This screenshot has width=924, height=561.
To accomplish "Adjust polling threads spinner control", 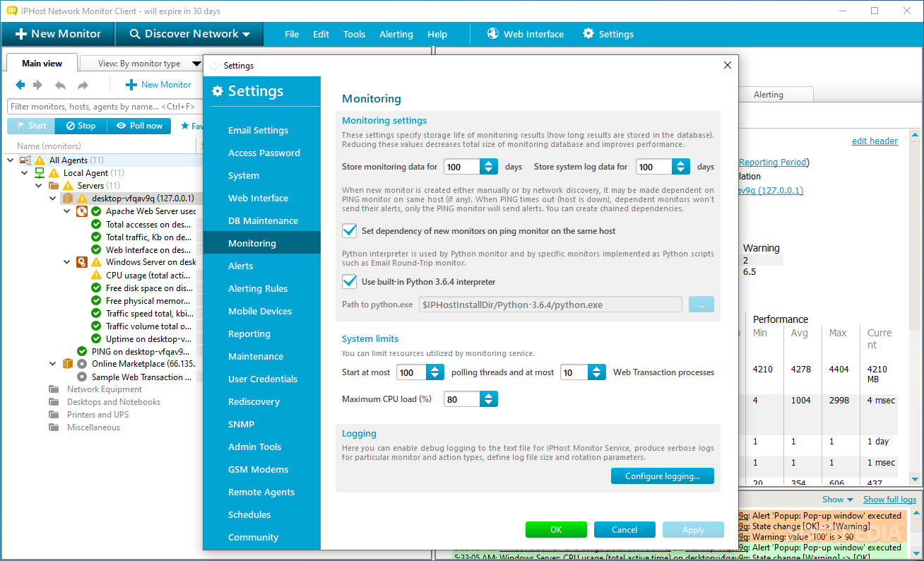I will [435, 372].
